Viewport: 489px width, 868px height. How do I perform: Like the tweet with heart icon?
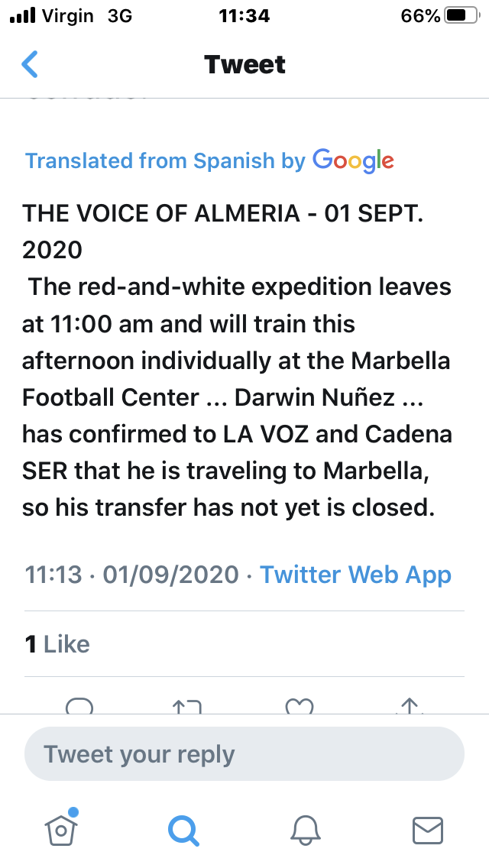point(299,706)
